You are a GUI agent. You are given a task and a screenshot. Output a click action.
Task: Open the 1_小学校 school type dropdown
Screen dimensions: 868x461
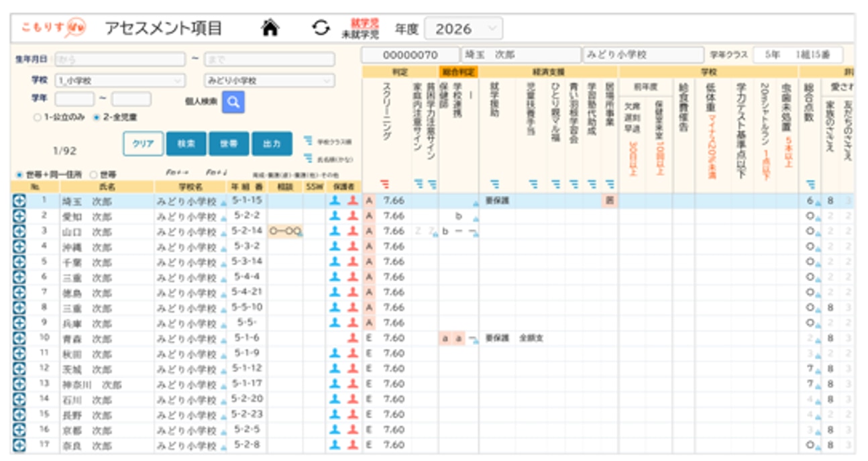pyautogui.click(x=120, y=81)
